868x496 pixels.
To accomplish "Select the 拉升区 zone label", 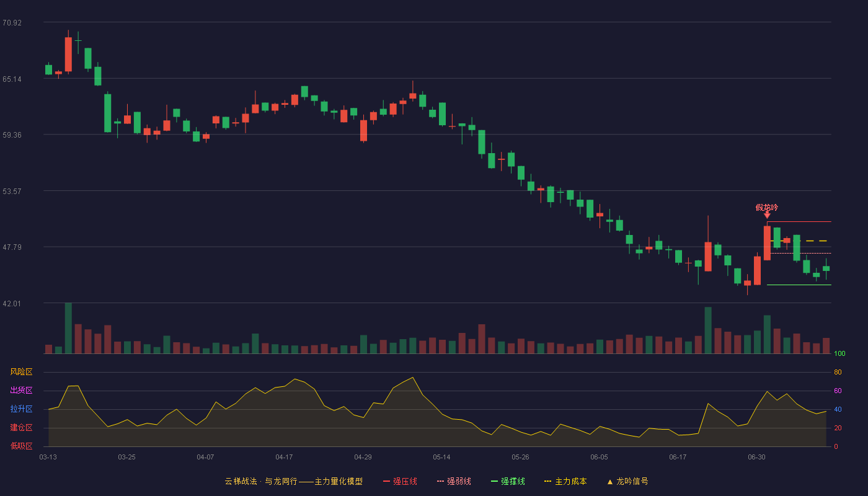I will pyautogui.click(x=21, y=409).
